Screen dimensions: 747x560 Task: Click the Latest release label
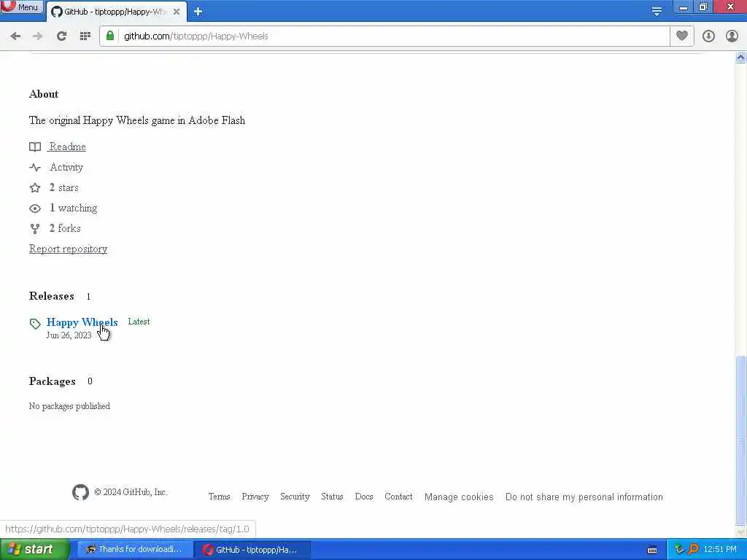pyautogui.click(x=139, y=322)
